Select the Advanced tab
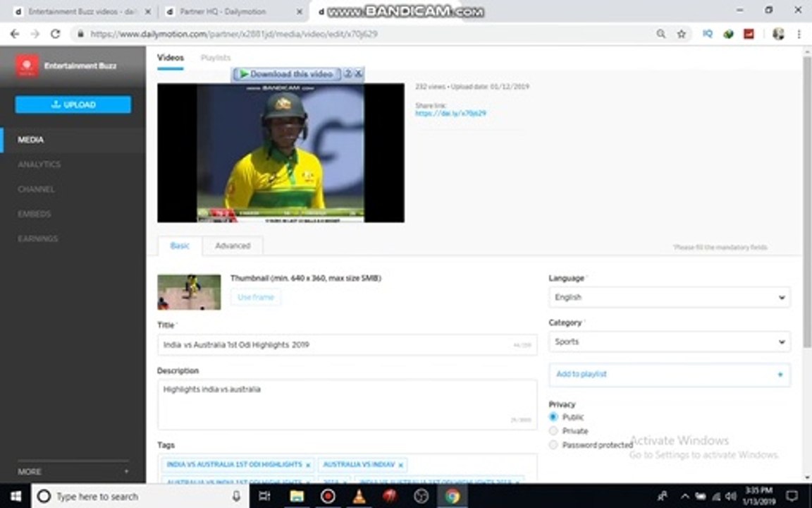The width and height of the screenshot is (812, 508). pyautogui.click(x=233, y=246)
